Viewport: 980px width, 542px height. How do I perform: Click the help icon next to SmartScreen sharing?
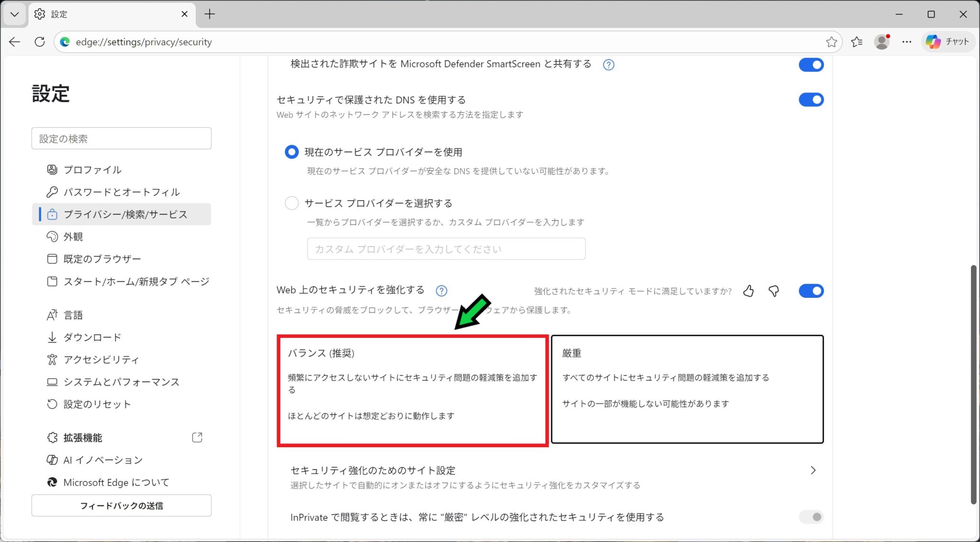click(608, 65)
